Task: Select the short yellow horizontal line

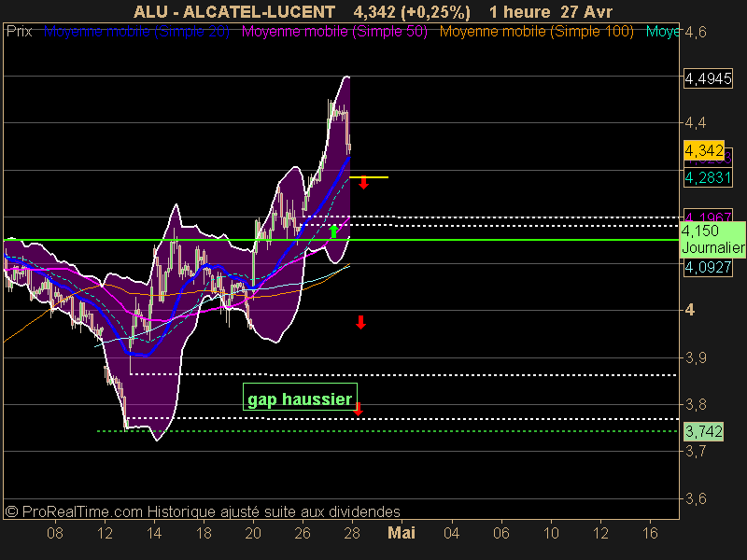Action: pos(369,177)
